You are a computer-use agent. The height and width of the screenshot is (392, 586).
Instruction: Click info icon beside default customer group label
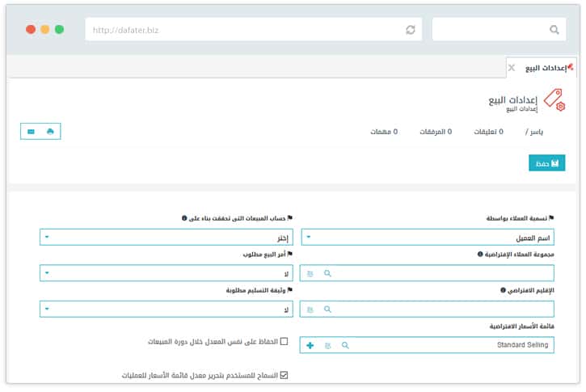click(480, 254)
